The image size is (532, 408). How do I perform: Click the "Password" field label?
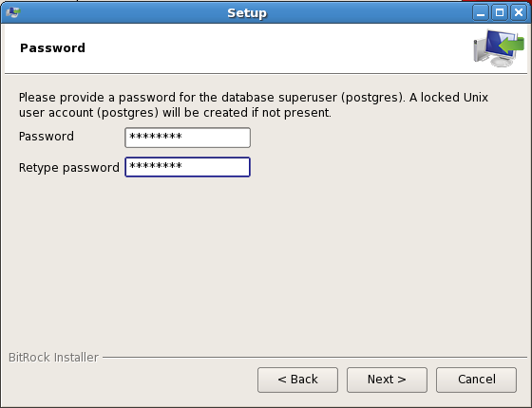pyautogui.click(x=47, y=137)
